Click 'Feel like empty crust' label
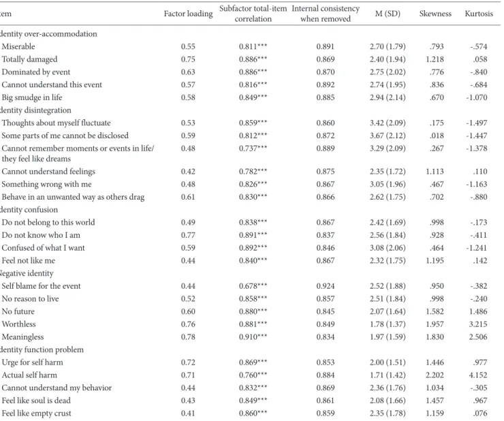504x421 pixels. point(36,414)
